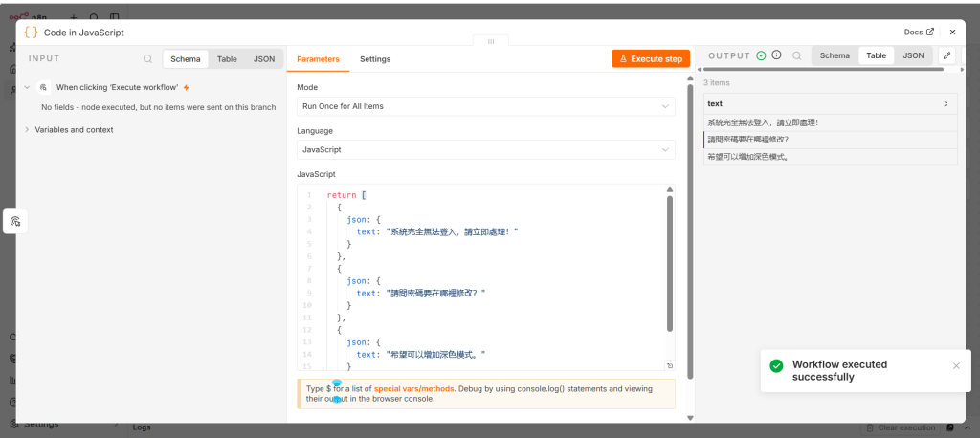
Task: Edit output with the pencil icon
Action: [x=947, y=55]
